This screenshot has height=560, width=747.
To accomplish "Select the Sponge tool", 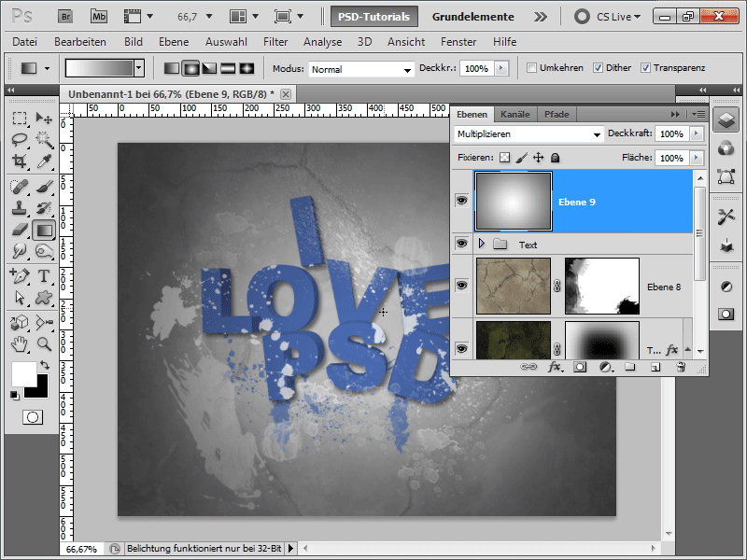I will pyautogui.click(x=44, y=251).
